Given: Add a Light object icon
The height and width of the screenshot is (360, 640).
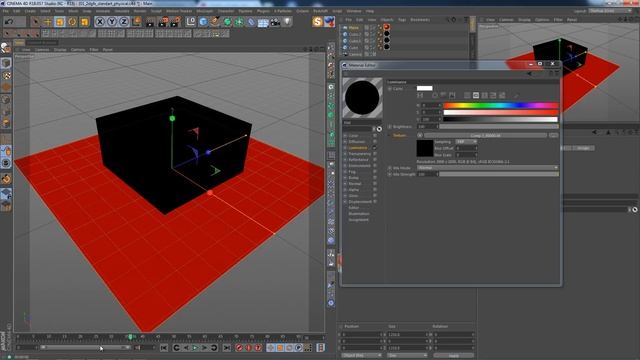Looking at the screenshot, I should [287, 22].
